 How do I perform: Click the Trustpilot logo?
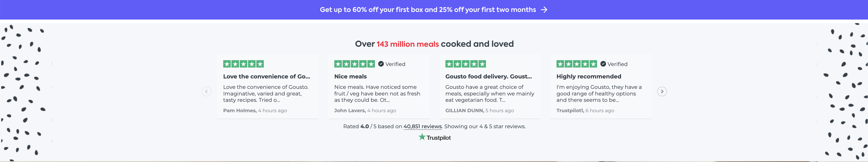click(434, 137)
